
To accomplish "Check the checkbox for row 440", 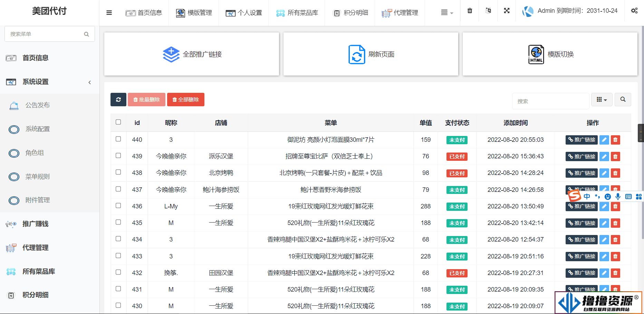I will [x=118, y=139].
